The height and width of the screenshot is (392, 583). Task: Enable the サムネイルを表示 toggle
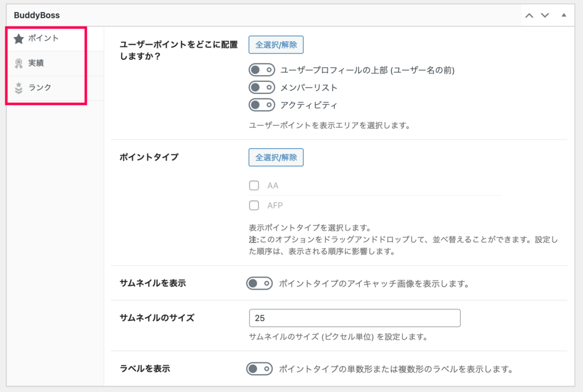[259, 283]
